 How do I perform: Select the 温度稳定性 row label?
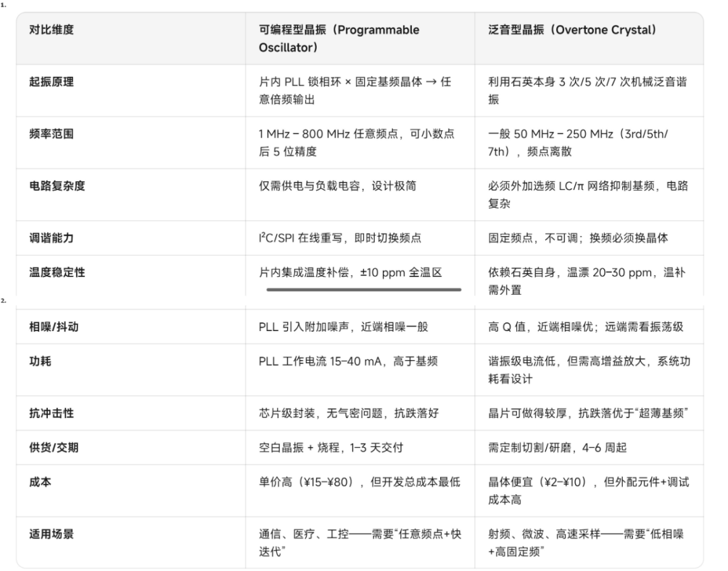pos(57,272)
